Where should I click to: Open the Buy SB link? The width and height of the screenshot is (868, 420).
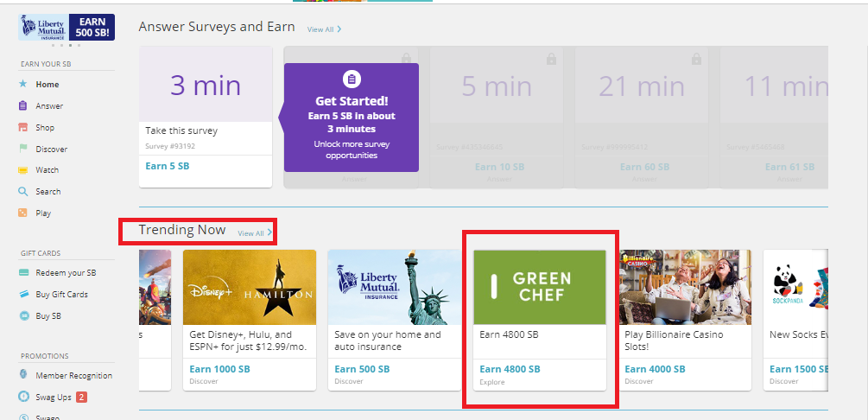pyautogui.click(x=48, y=315)
